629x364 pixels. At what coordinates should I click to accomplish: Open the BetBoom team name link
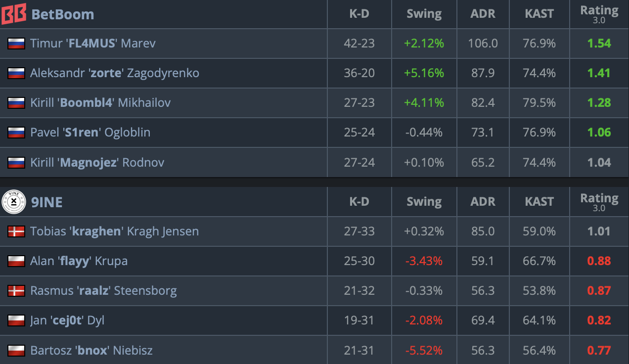click(x=62, y=14)
